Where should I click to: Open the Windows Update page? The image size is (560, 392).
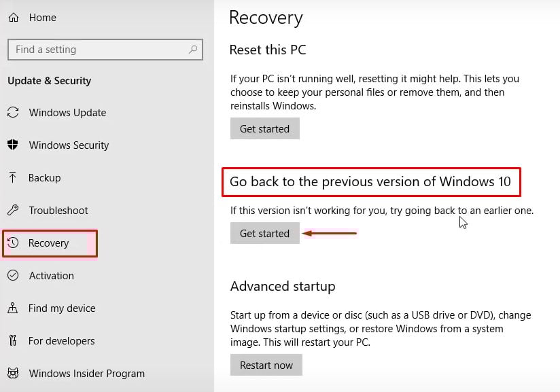tap(67, 113)
